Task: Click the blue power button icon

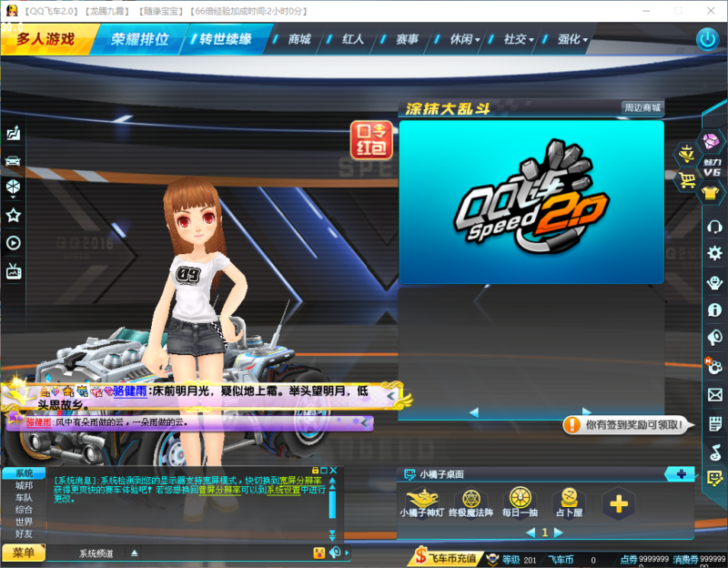Action: (707, 39)
